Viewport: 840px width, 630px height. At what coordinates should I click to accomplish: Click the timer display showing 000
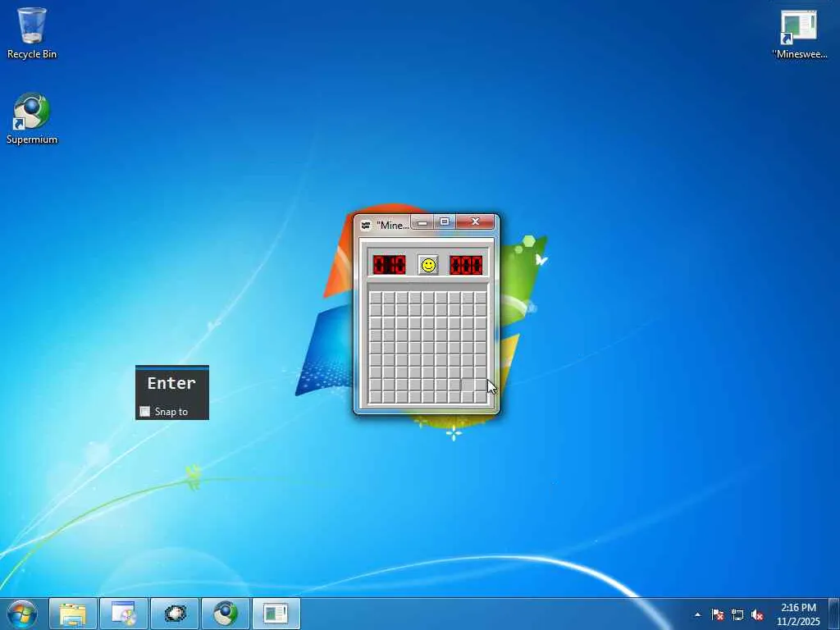pos(466,265)
